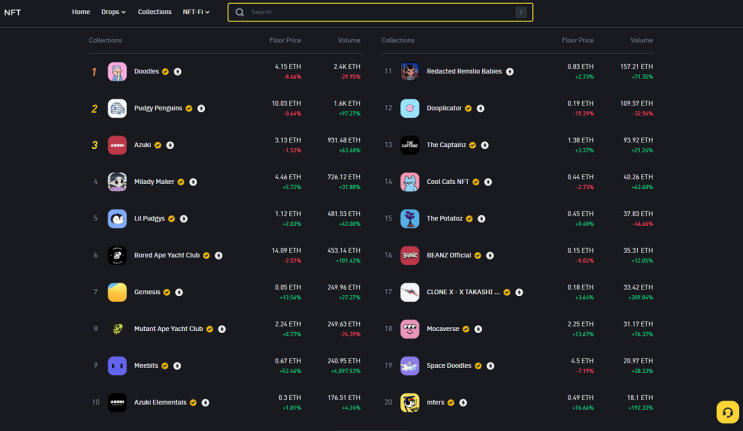Screen dimensions: 743x431
Task: Select the 157.21 ETH volume value
Action: point(636,67)
